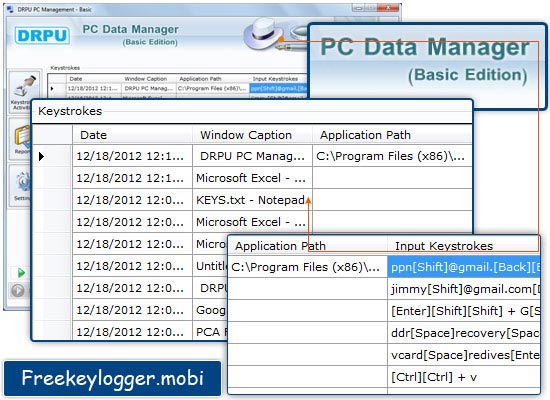
Task: Select the date cell beside 'KEYS.txt - Notepad'
Action: tap(132, 200)
